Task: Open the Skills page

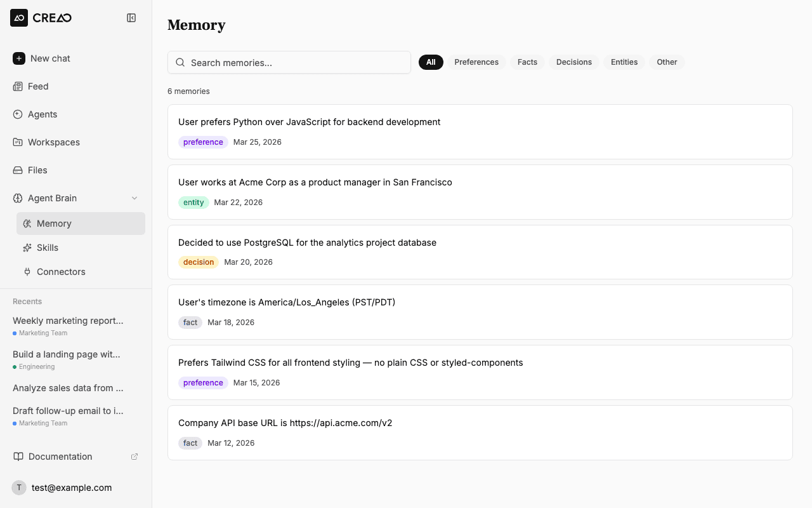Action: [81, 248]
